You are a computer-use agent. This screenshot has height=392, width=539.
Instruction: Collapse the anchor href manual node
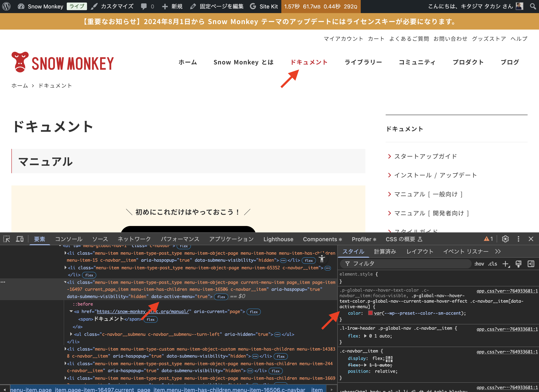71,311
